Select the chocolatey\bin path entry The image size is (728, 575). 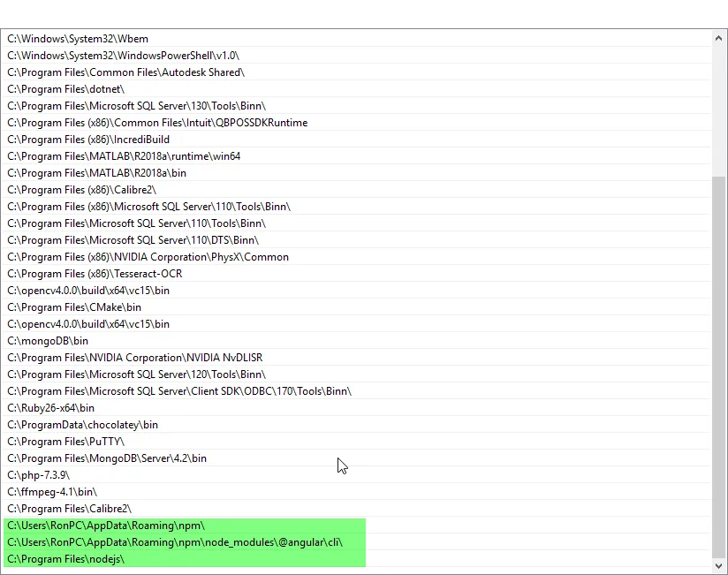[357, 425]
